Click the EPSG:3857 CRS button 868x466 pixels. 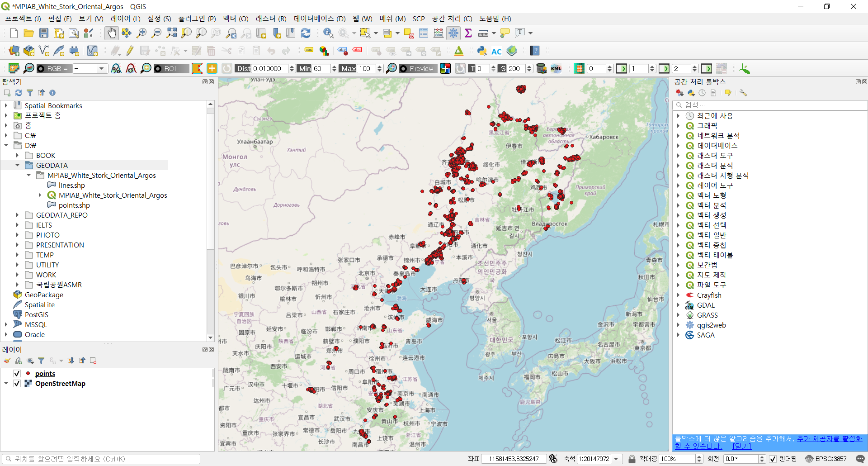tap(826, 459)
